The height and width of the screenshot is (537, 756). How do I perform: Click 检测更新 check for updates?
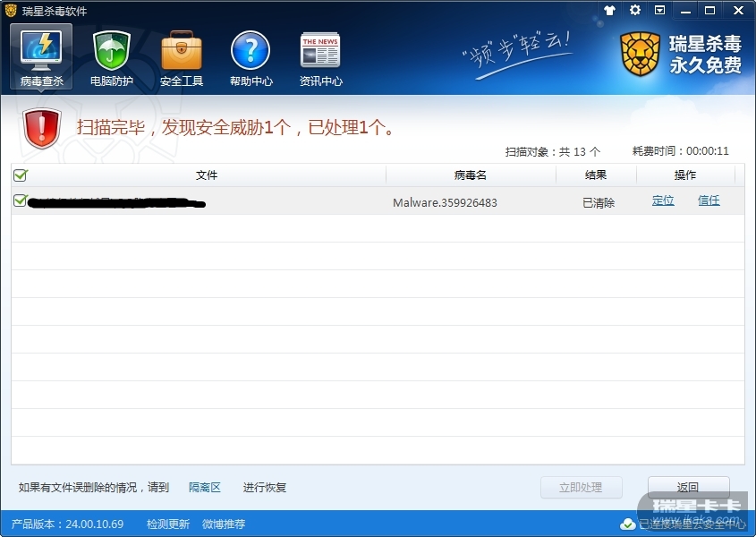(x=168, y=524)
